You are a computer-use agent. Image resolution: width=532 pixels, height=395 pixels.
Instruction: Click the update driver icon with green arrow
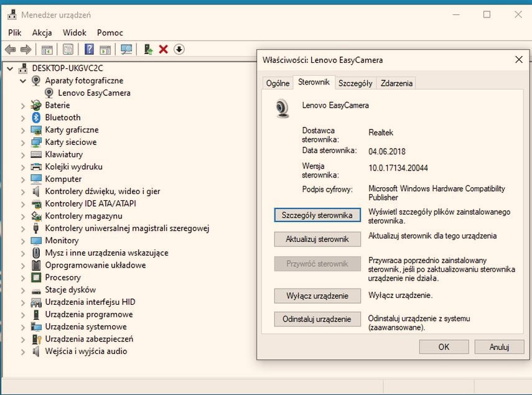148,50
